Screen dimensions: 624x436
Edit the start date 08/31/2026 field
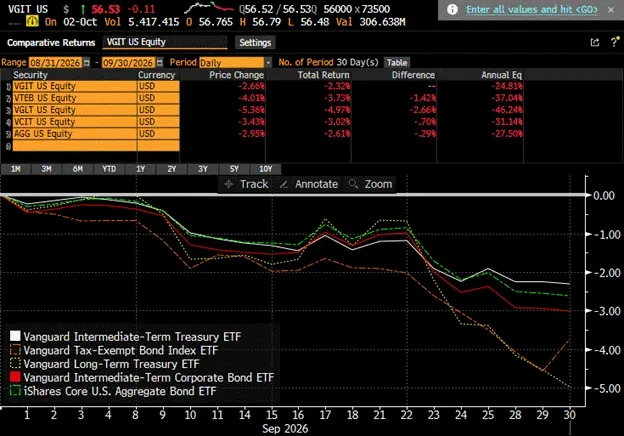[56, 62]
